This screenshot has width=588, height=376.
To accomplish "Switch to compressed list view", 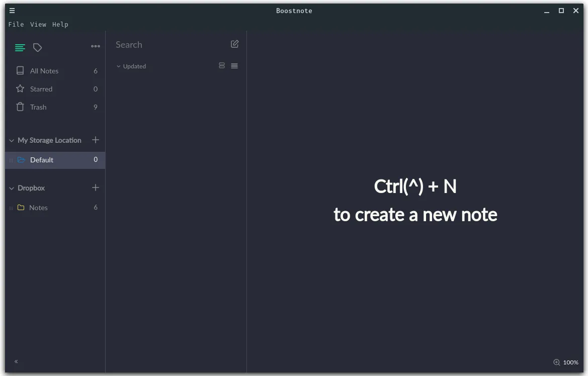I will click(x=234, y=66).
